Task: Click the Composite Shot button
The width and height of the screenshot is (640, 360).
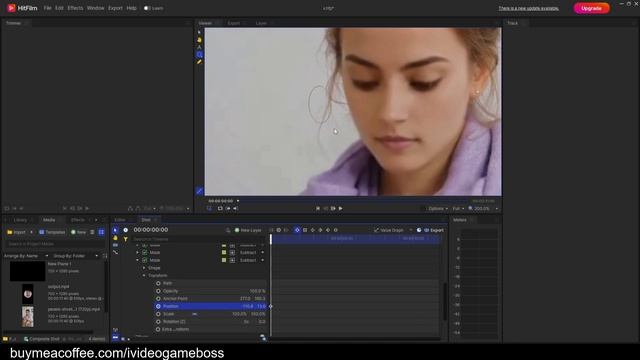Action: tap(42, 339)
